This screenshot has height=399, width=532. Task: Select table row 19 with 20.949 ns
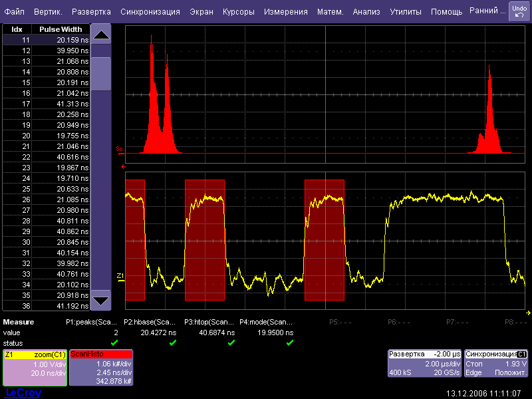47,125
